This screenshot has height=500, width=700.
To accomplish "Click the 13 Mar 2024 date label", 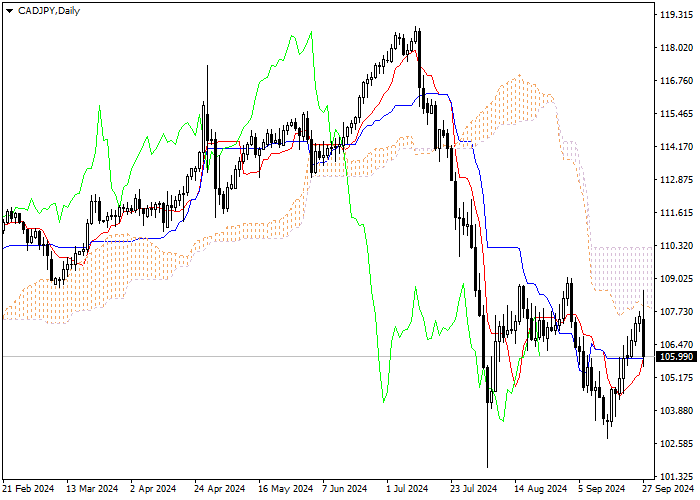I will [92, 489].
